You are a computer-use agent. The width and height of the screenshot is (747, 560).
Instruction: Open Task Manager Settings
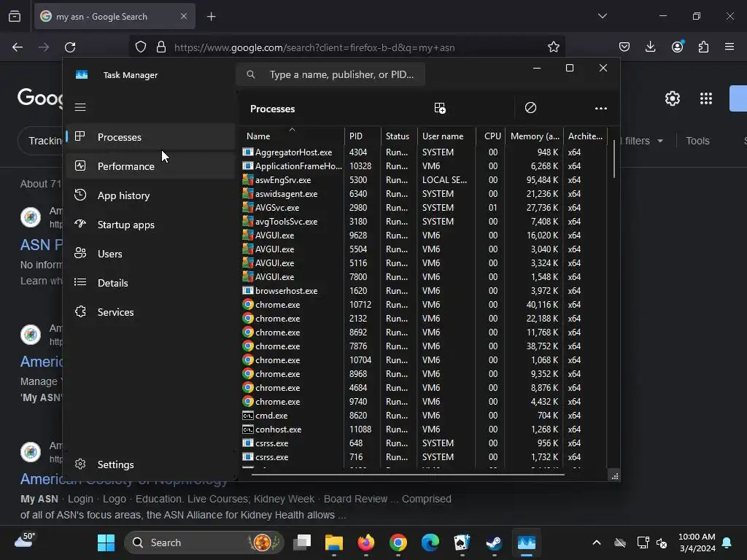(x=150, y=464)
